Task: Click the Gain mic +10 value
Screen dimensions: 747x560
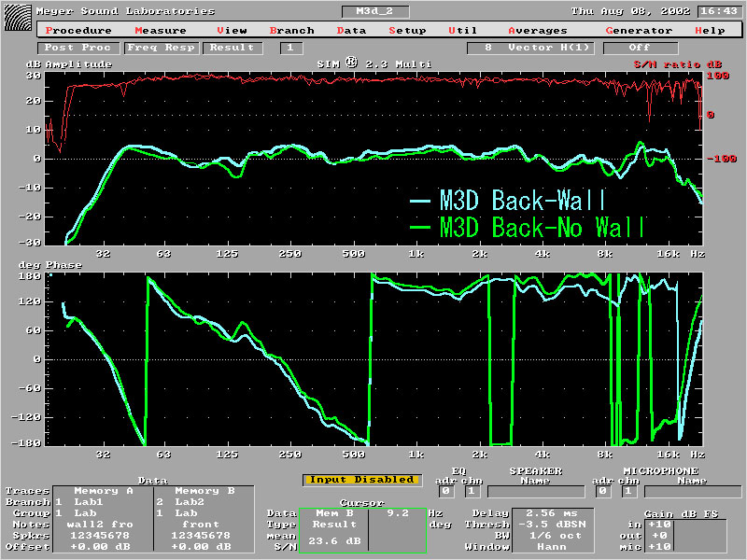Action: (659, 547)
